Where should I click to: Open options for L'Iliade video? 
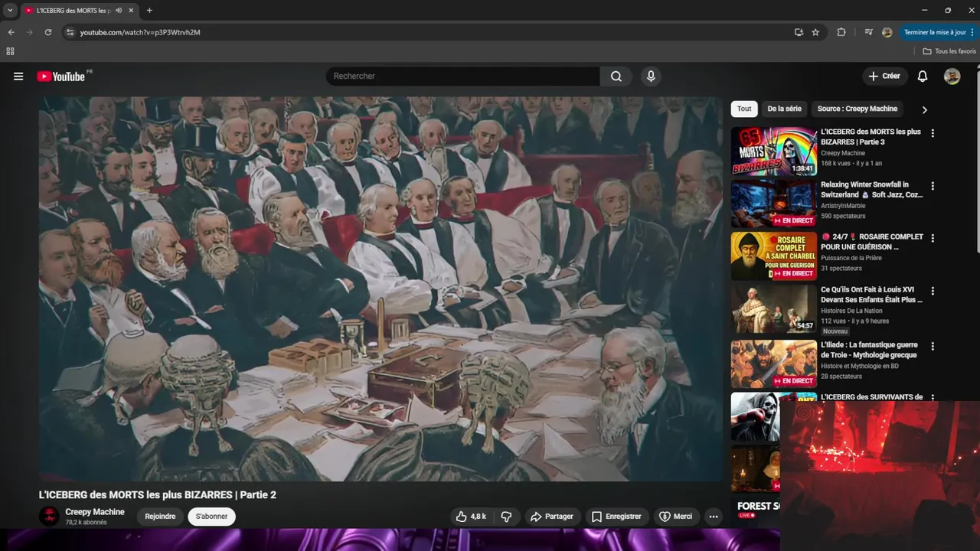point(933,346)
